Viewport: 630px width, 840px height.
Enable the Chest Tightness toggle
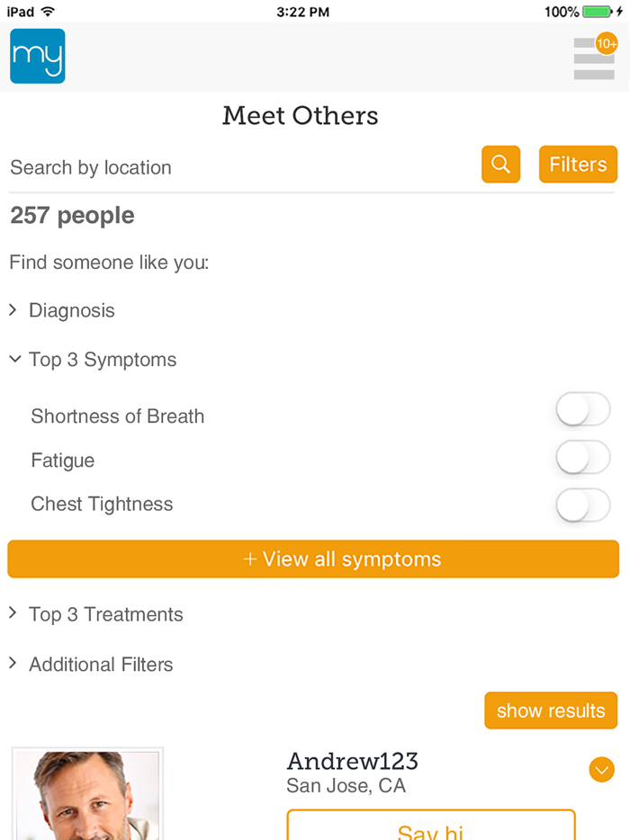point(582,505)
